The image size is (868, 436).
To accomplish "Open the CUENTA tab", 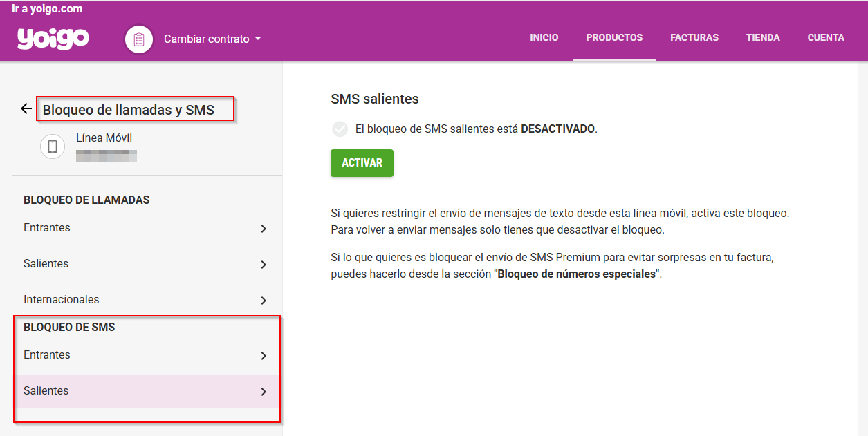I will pyautogui.click(x=825, y=37).
